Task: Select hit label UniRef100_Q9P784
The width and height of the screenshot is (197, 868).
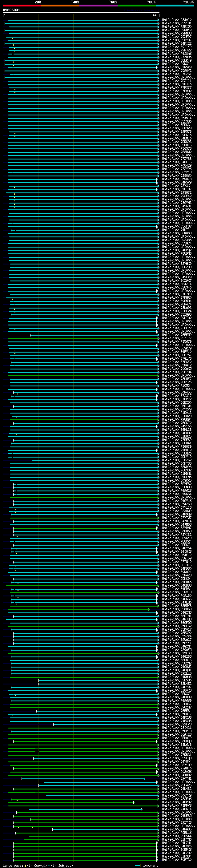Action: [x=177, y=372]
